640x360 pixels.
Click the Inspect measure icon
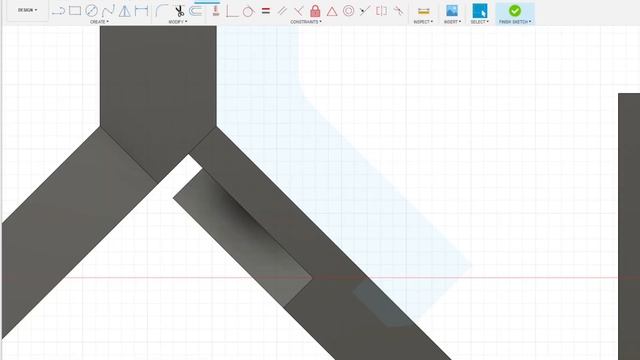(424, 11)
